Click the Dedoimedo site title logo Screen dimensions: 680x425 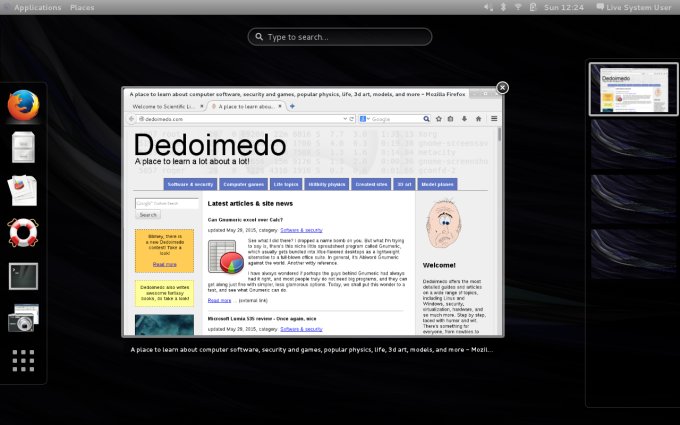point(210,145)
